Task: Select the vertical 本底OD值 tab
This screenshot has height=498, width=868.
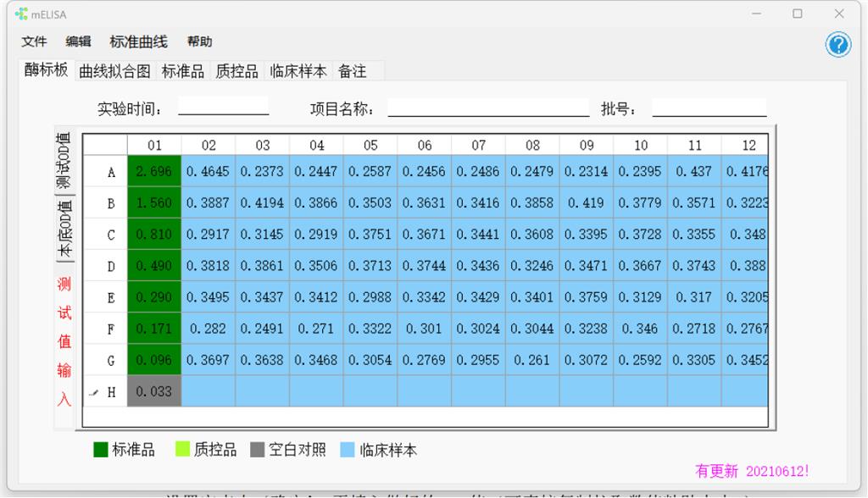Action: [64, 229]
